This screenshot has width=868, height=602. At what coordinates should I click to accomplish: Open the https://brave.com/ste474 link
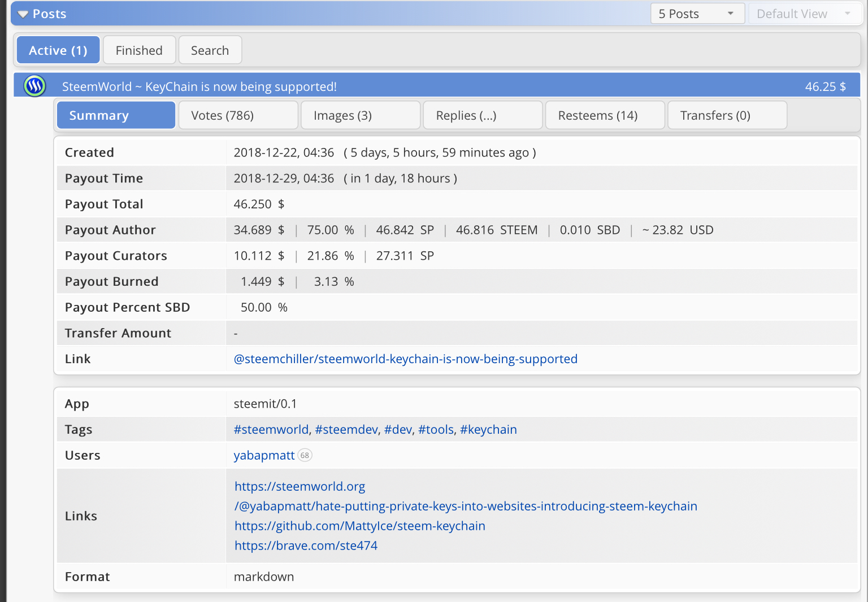[306, 546]
